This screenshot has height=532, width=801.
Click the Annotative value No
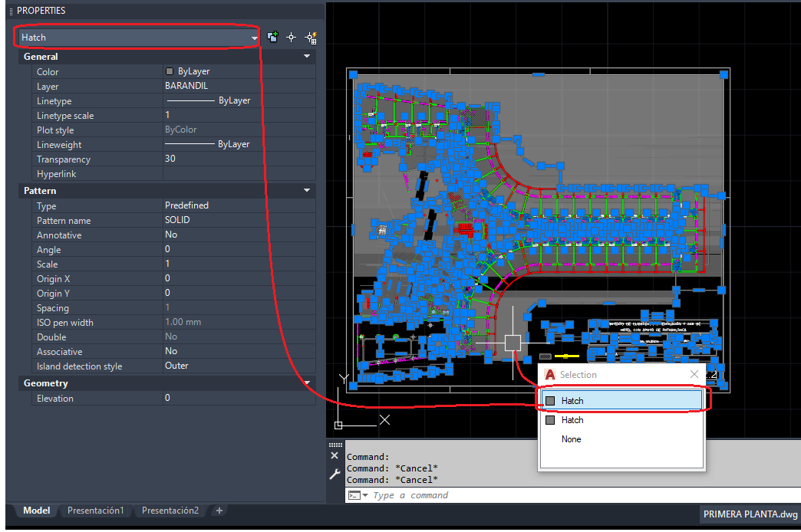239,235
